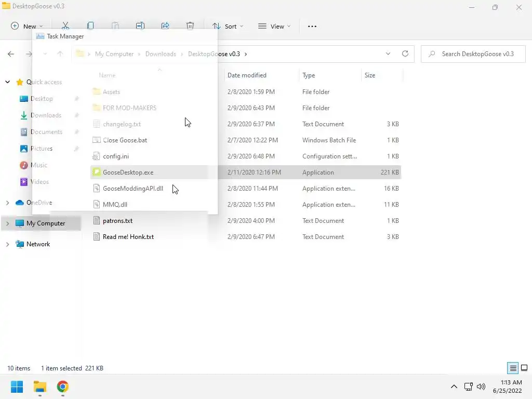Sort by Name column header
Image resolution: width=532 pixels, height=399 pixels.
pos(107,75)
